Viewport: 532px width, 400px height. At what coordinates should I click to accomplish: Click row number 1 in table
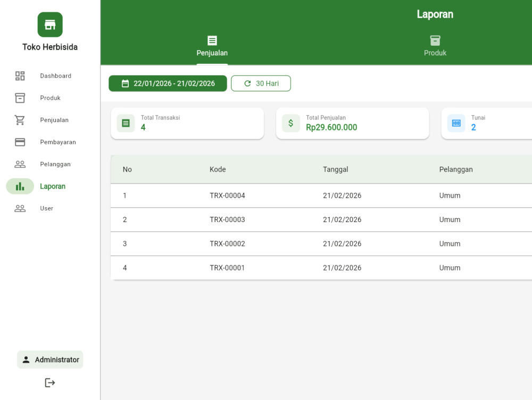(x=125, y=195)
